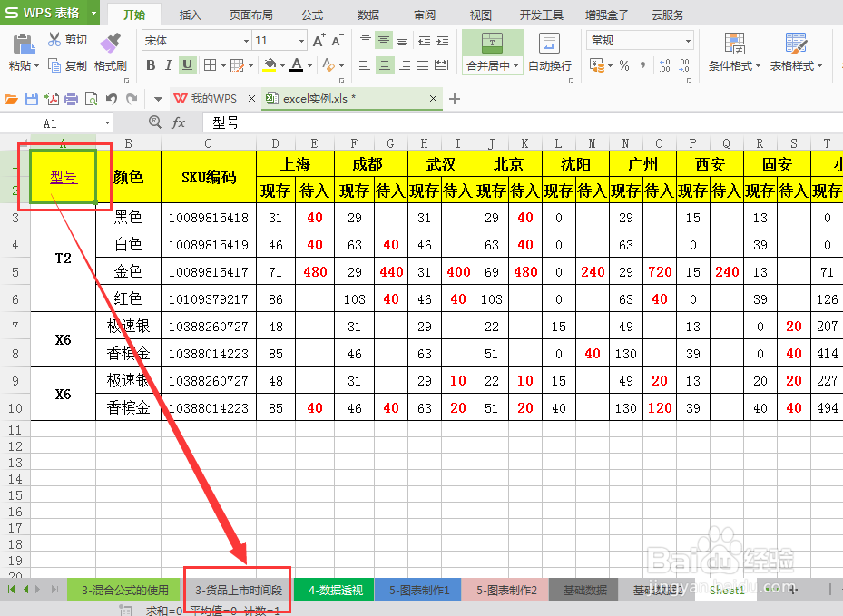Apply thousands separator comma style
The image size is (843, 616).
coord(643,65)
